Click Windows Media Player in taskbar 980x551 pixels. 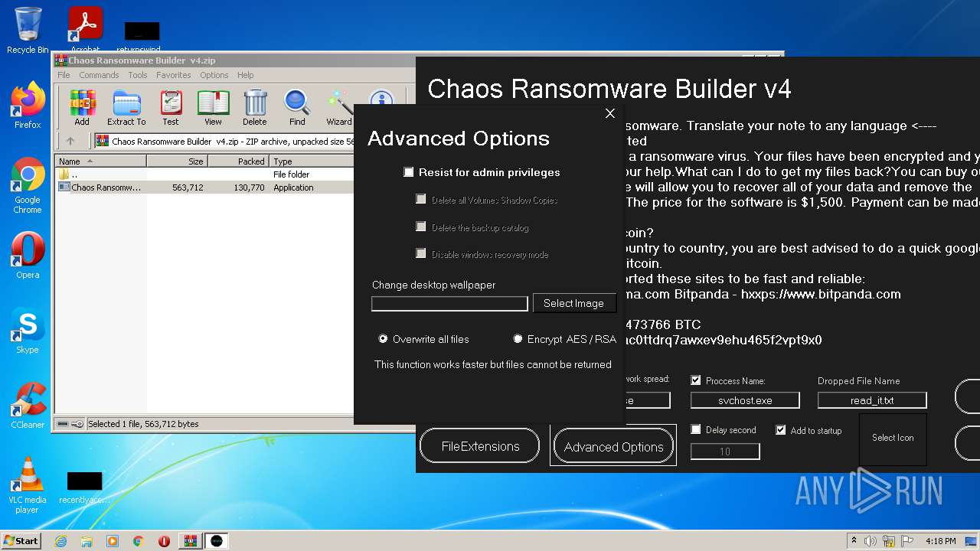point(113,541)
